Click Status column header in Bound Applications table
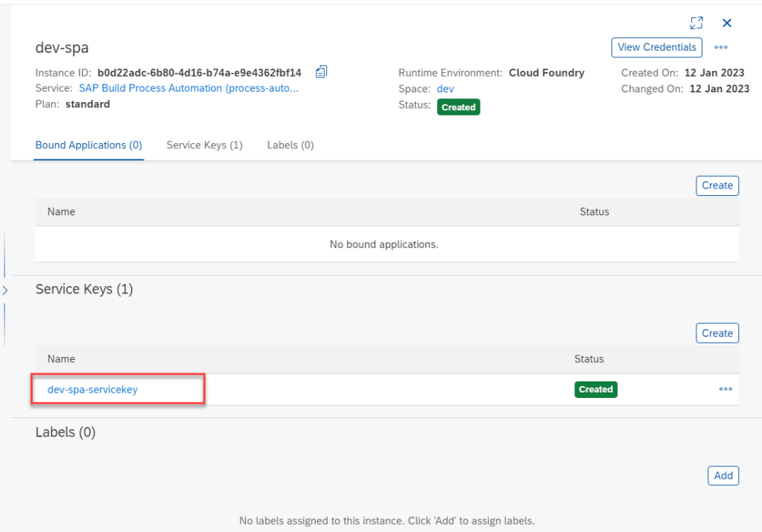The height and width of the screenshot is (532, 762). [594, 212]
